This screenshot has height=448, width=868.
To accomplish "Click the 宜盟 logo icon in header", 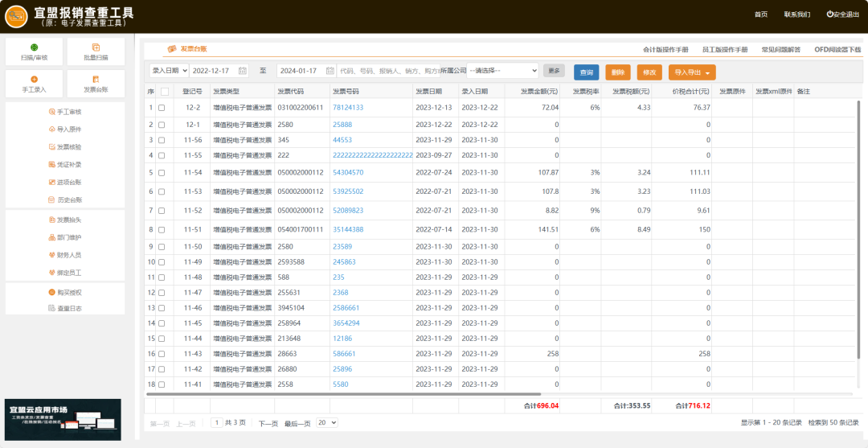I will pos(16,17).
